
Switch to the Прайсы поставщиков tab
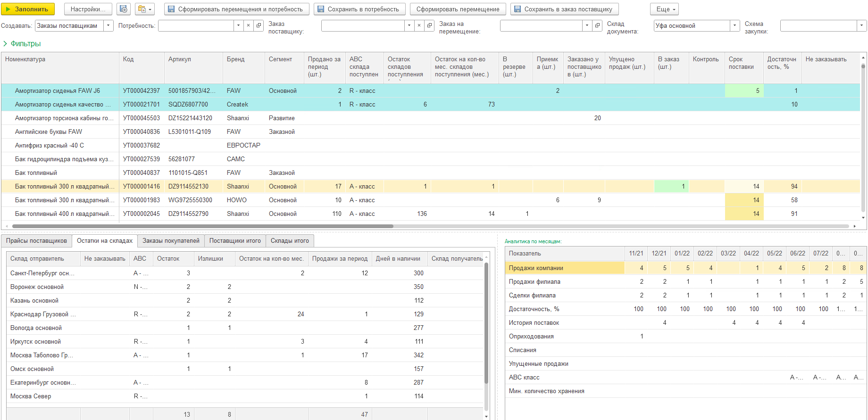(x=36, y=241)
